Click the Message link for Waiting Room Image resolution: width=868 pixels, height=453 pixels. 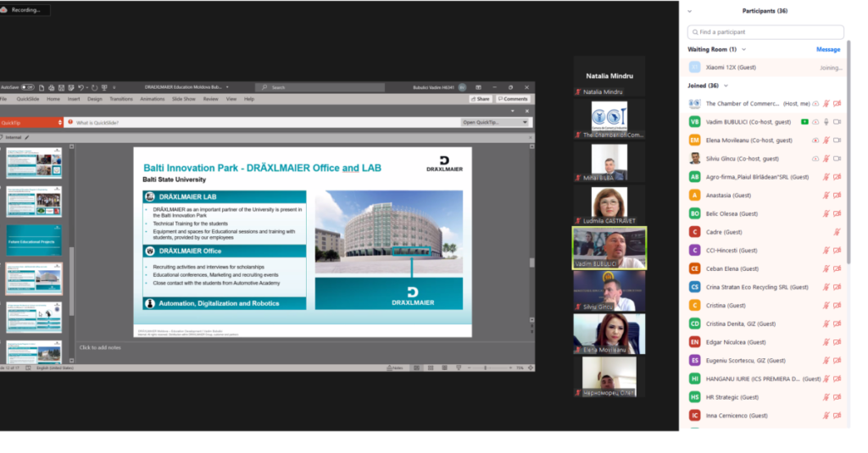tap(828, 49)
